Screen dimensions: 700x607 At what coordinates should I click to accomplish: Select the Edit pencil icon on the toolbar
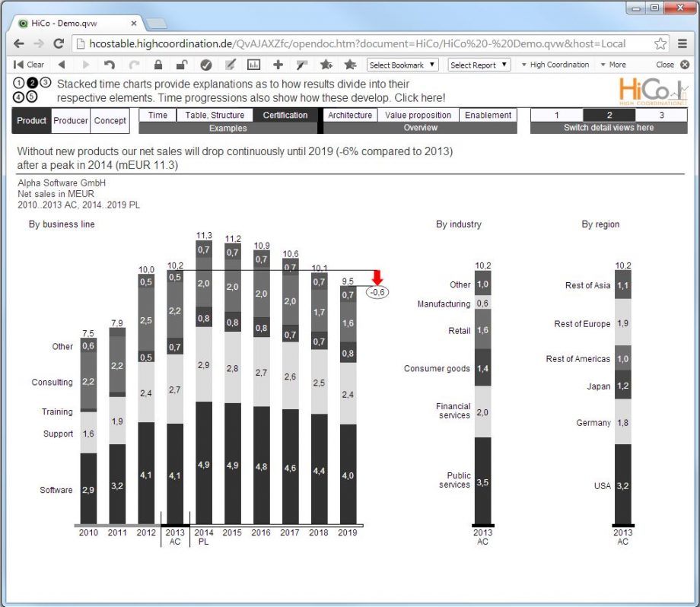tap(229, 65)
